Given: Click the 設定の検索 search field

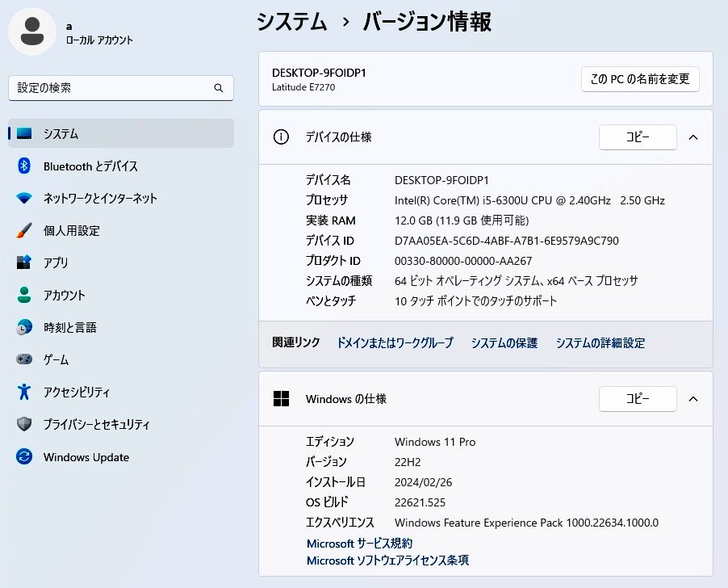Looking at the screenshot, I should tap(121, 88).
